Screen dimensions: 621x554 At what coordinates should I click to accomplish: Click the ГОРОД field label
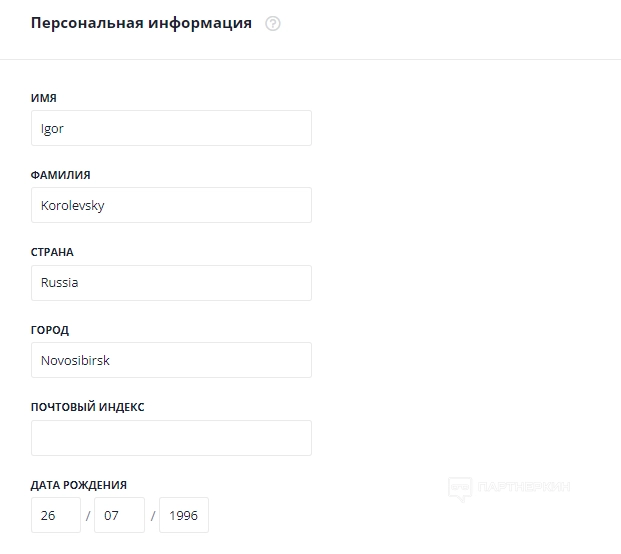pos(50,330)
